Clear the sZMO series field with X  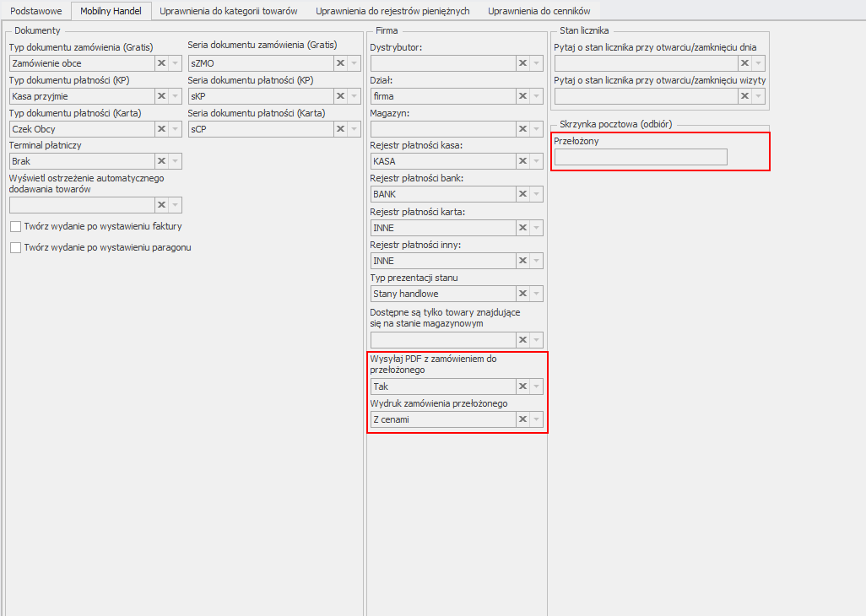[340, 63]
